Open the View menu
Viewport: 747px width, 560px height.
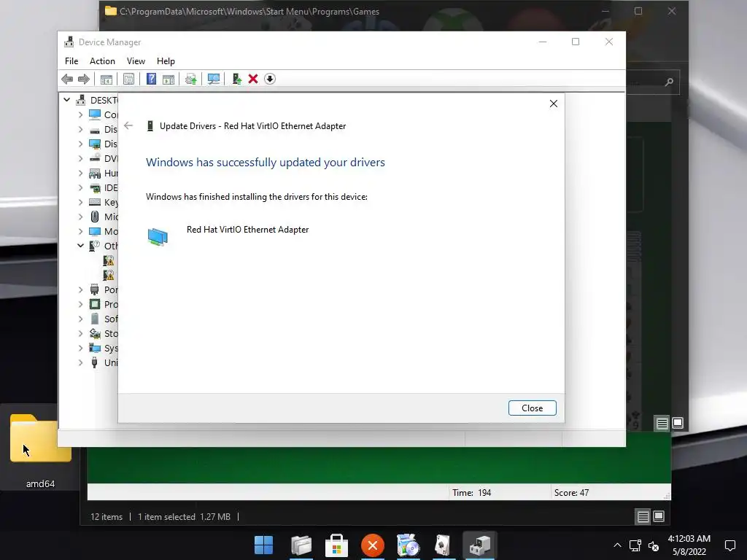coord(136,61)
